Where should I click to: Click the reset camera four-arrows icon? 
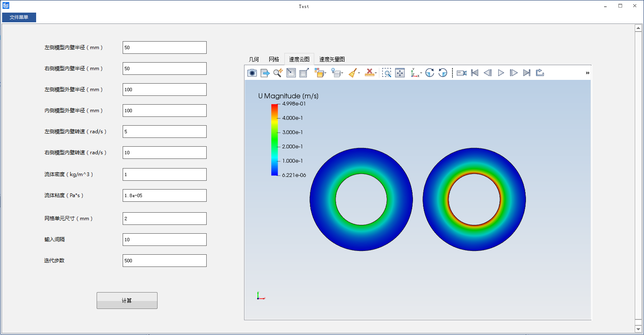pos(400,73)
